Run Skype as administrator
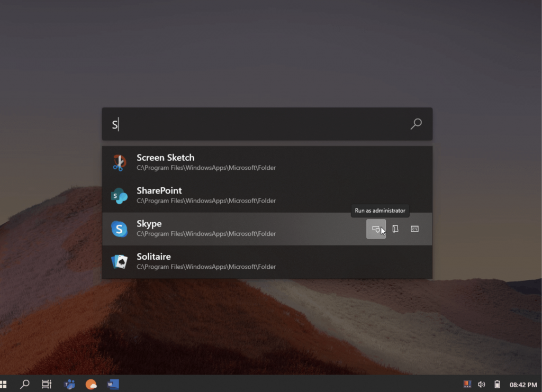The height and width of the screenshot is (392, 542). (376, 229)
